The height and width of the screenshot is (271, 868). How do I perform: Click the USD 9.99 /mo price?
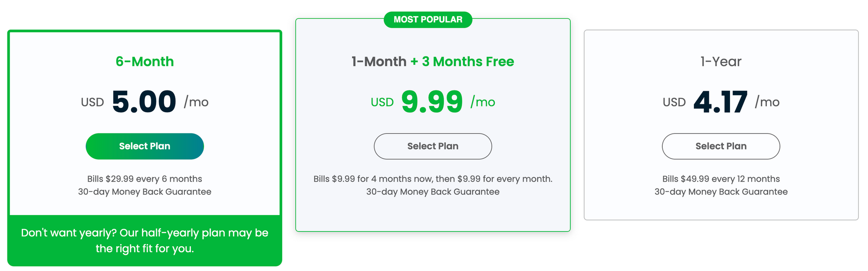[x=433, y=102]
